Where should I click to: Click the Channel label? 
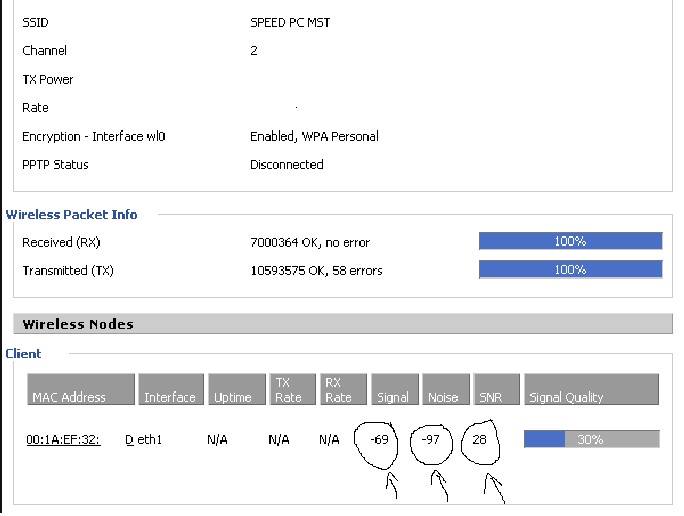coord(44,51)
